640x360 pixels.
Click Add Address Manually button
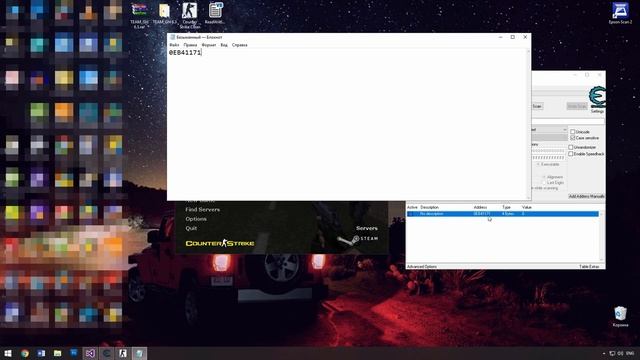(587, 196)
